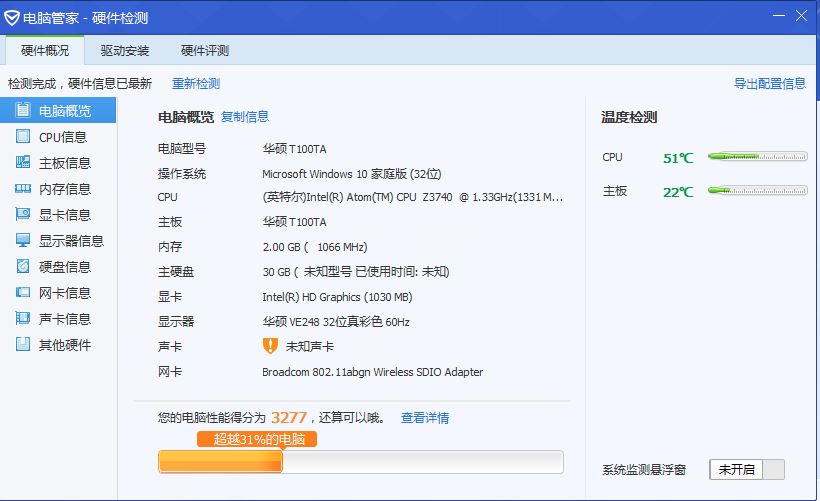This screenshot has width=820, height=501.
Task: Click the 电脑型号 value 华硕 T100TA
Action: tap(294, 149)
